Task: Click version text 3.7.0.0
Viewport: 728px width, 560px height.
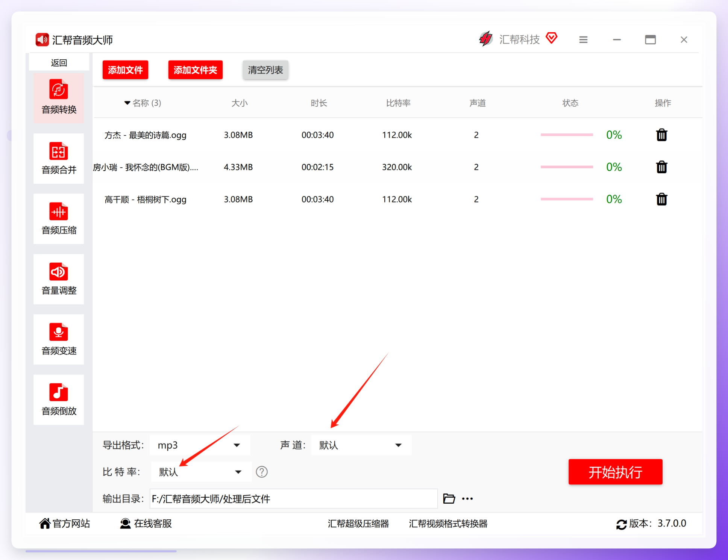Action: click(672, 523)
